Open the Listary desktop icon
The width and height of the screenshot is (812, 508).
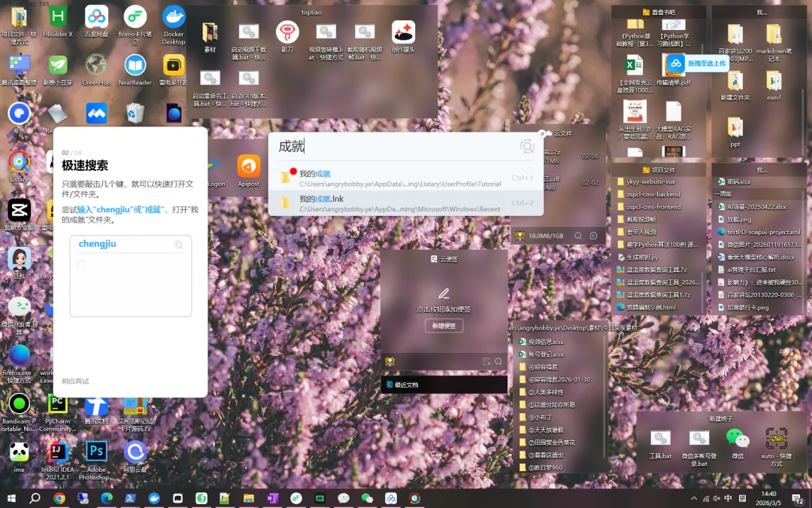click(x=19, y=166)
